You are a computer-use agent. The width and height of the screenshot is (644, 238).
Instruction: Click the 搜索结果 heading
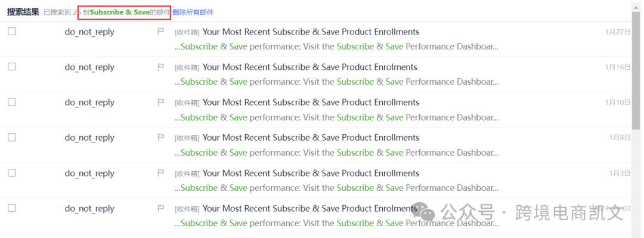coord(23,13)
